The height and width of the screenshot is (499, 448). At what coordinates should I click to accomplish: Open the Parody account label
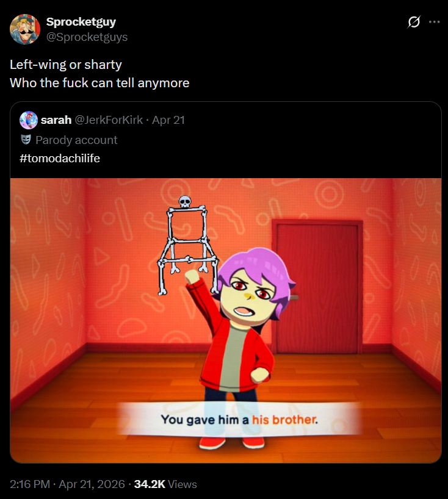pos(76,140)
